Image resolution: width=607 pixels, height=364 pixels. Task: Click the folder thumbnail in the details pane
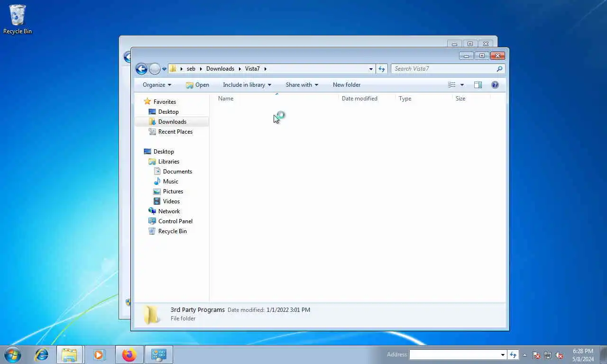pyautogui.click(x=152, y=315)
